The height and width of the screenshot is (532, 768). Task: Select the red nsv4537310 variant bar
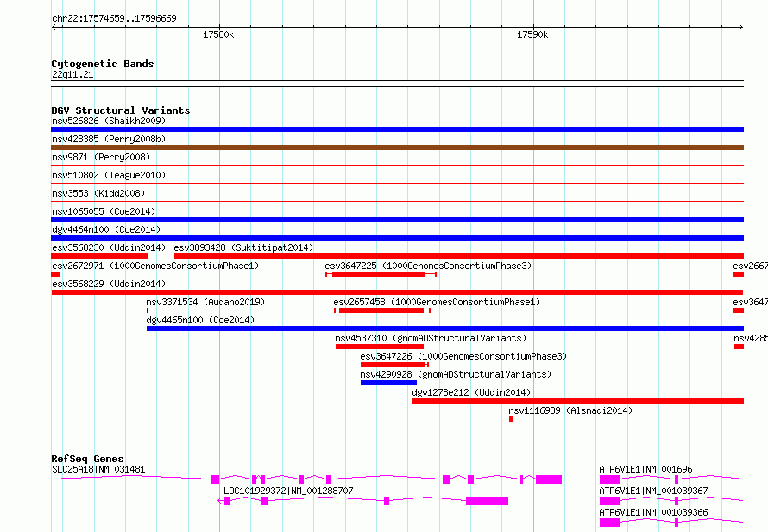pos(380,347)
